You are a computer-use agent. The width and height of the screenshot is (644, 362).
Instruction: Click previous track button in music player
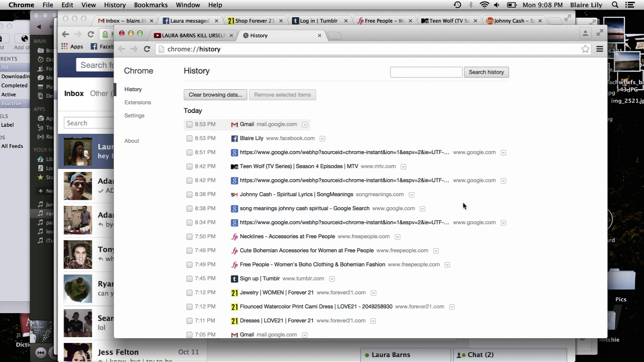(41, 352)
